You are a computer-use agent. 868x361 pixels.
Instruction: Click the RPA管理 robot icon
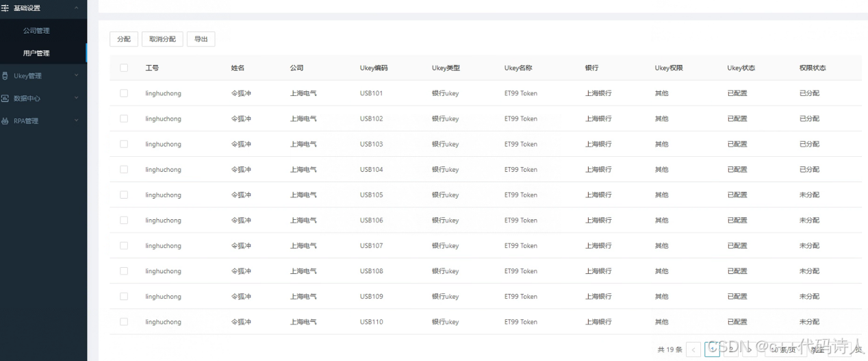(5, 121)
